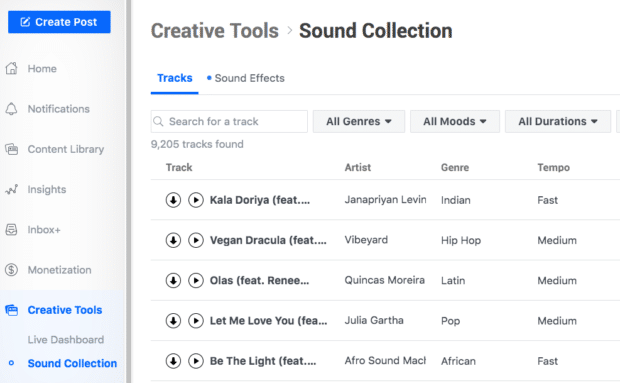Image resolution: width=620 pixels, height=383 pixels.
Task: Click the Indian genre cell
Action: [x=456, y=200]
